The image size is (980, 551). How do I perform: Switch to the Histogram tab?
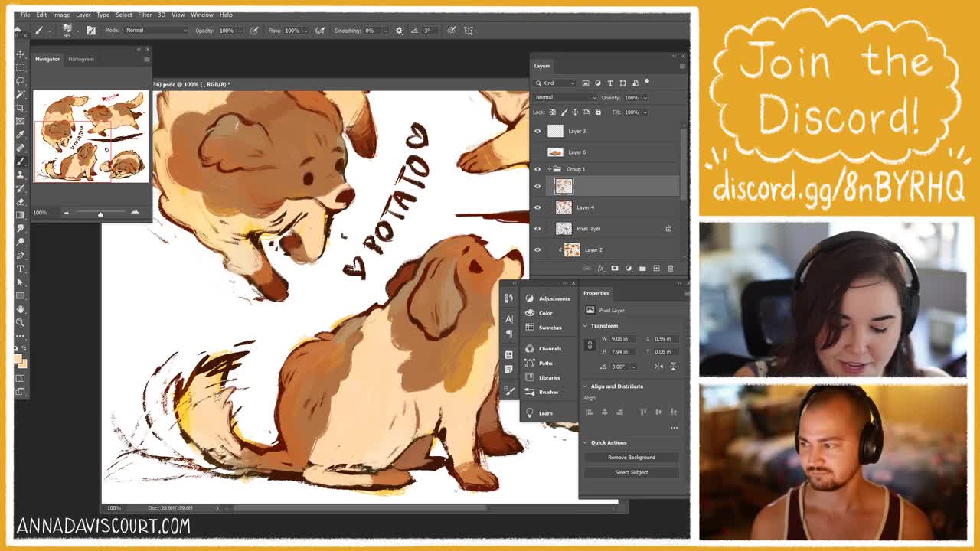click(x=82, y=59)
